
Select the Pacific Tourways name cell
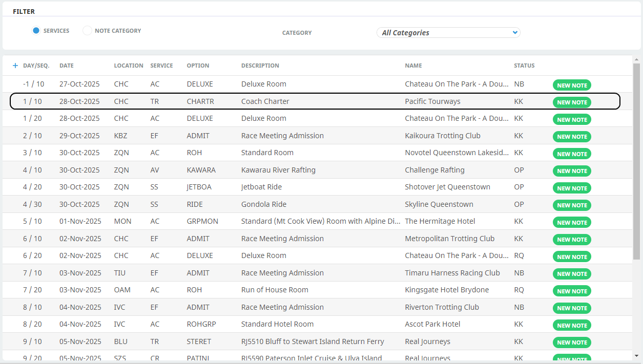click(x=432, y=101)
